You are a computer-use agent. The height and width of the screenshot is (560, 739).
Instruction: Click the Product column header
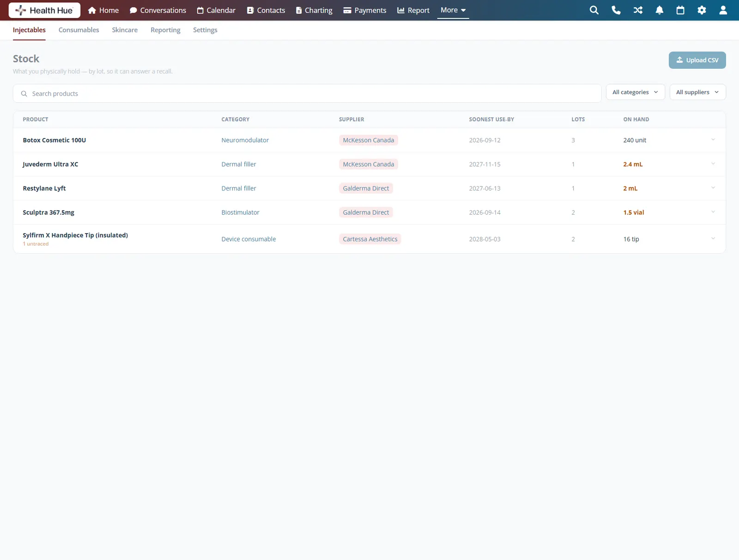click(36, 119)
